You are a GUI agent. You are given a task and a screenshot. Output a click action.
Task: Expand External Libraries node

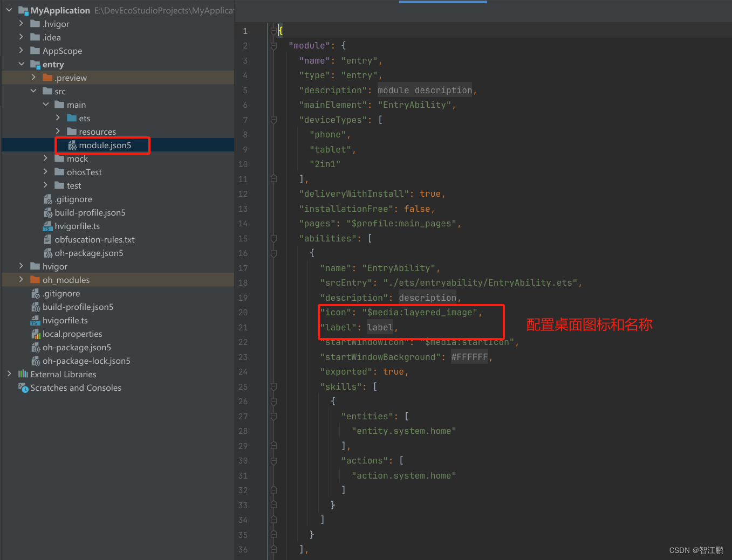[x=9, y=374]
